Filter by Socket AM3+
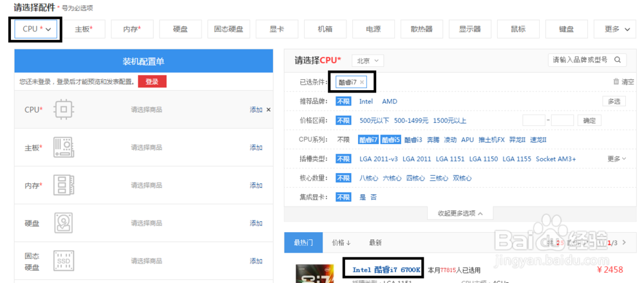The image size is (644, 283). [x=556, y=159]
